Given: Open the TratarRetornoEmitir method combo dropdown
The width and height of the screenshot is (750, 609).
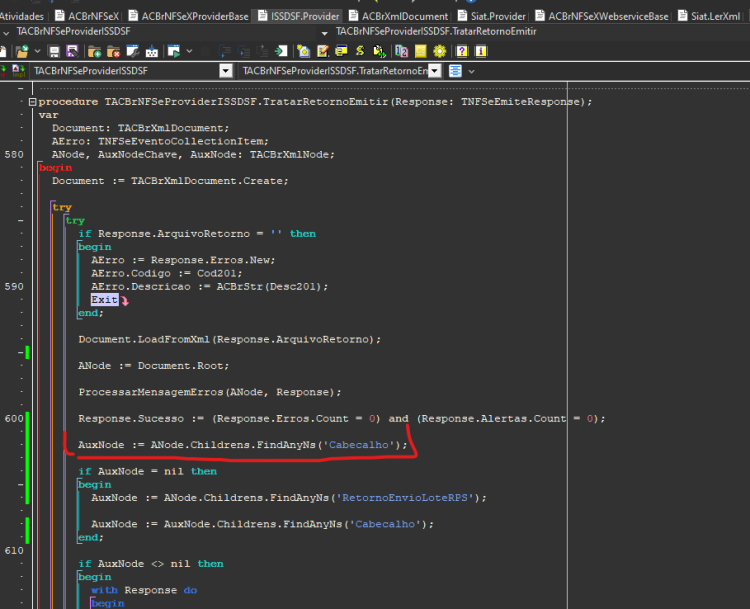Looking at the screenshot, I should coord(434,71).
